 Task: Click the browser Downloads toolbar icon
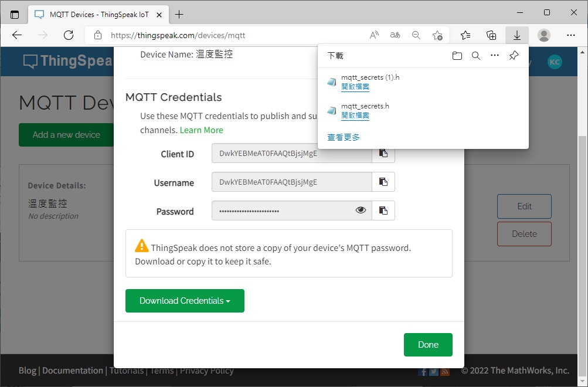coord(516,35)
